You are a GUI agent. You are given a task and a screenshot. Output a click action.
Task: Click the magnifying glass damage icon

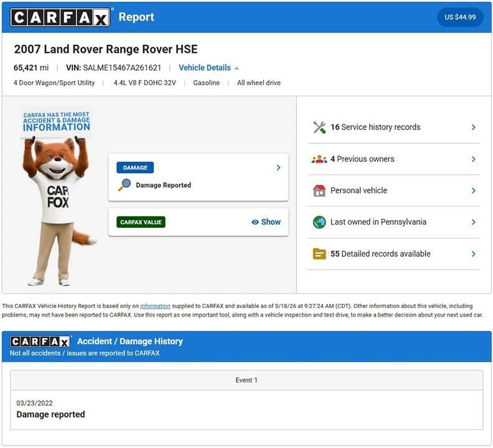coord(124,185)
